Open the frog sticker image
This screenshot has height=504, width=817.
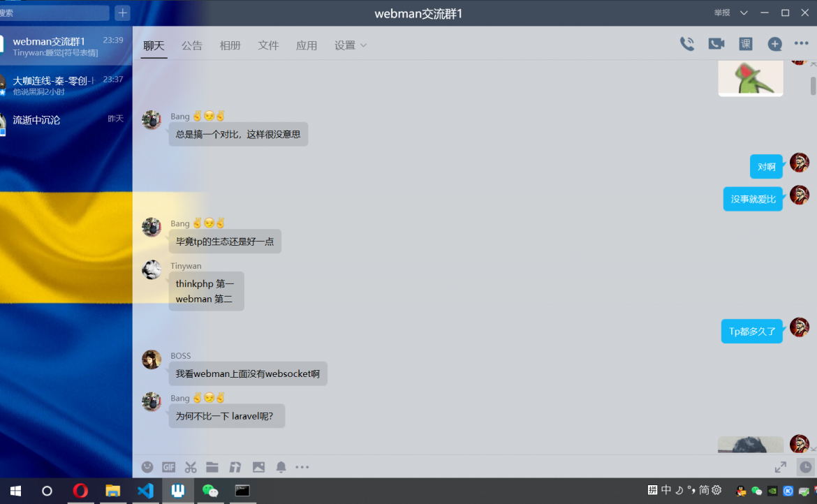[750, 78]
